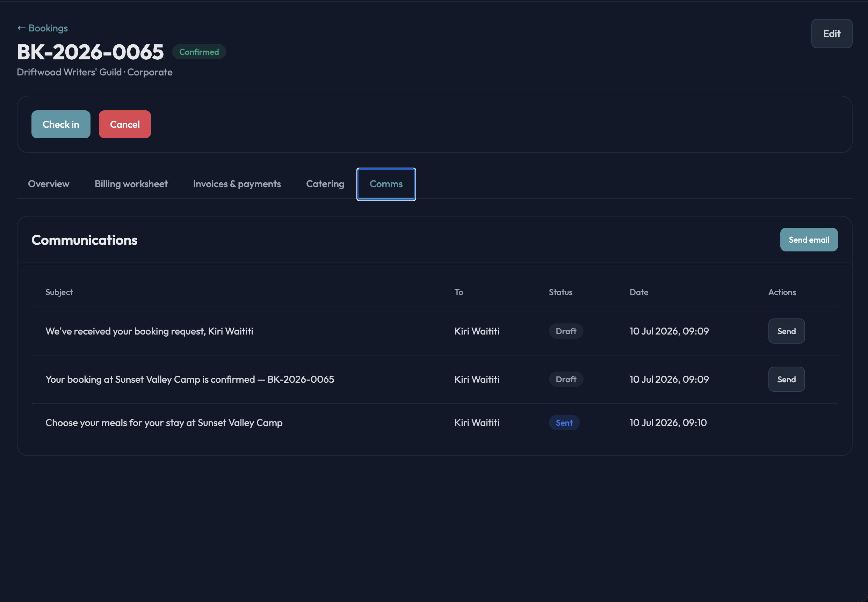The width and height of the screenshot is (868, 602).
Task: Click Kiri Waititi in booking confirmed row
Action: [476, 380]
